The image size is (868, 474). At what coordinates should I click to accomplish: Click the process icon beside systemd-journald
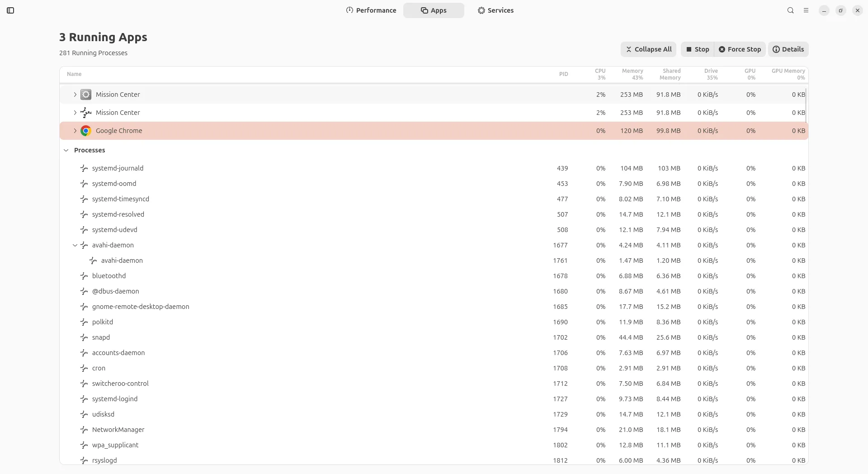click(84, 168)
